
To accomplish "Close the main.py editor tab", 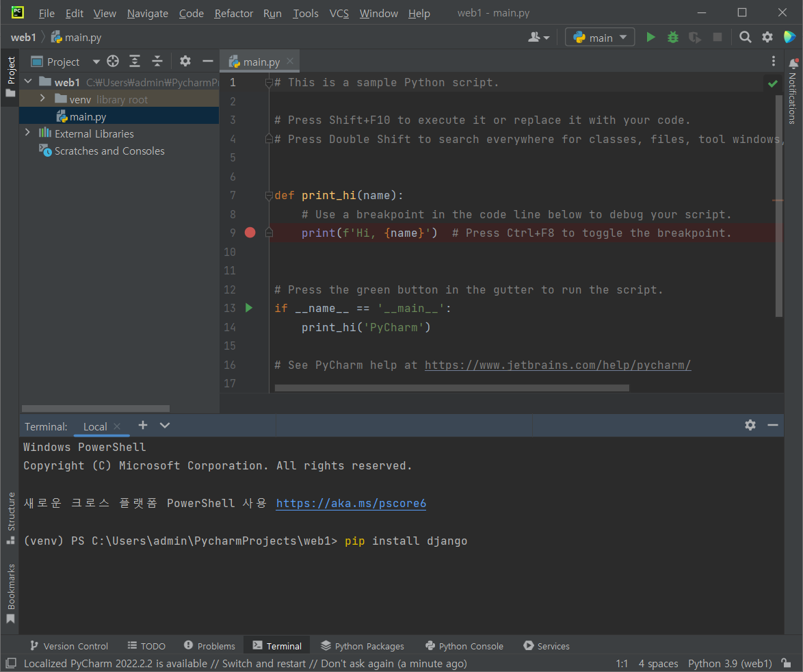I will 290,61.
